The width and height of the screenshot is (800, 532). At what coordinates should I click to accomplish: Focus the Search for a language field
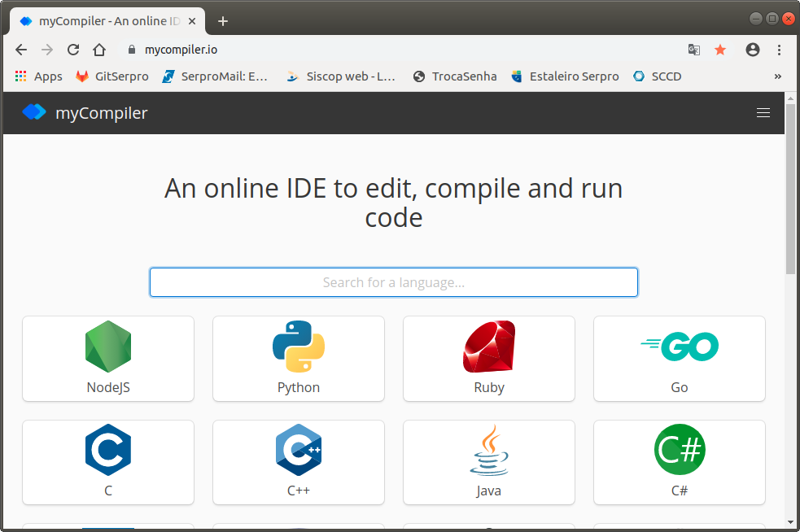click(393, 282)
